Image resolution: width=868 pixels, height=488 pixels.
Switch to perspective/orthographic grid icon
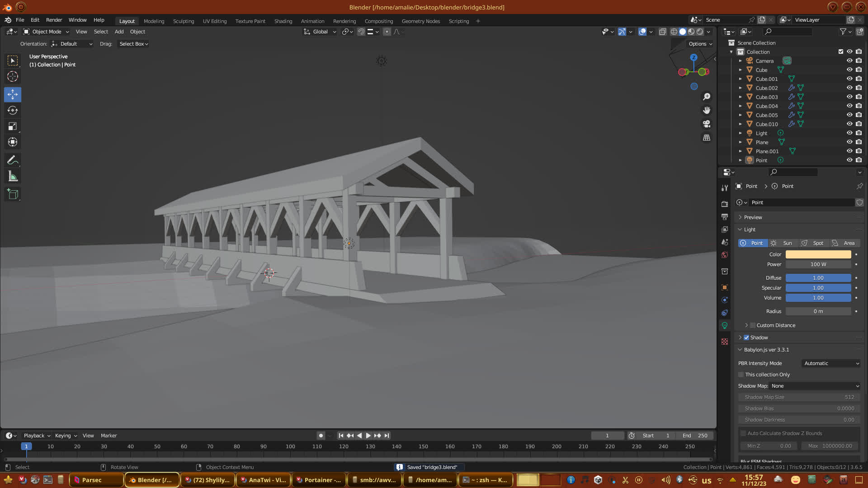point(707,137)
